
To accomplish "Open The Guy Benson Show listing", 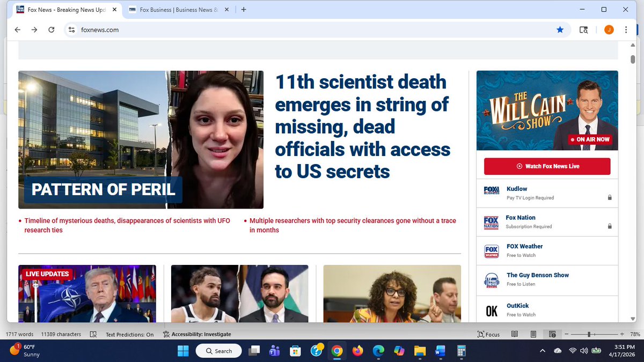I will (x=547, y=279).
